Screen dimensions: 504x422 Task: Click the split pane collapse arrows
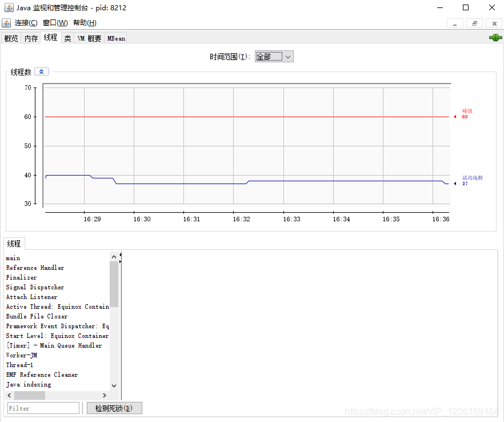120,258
